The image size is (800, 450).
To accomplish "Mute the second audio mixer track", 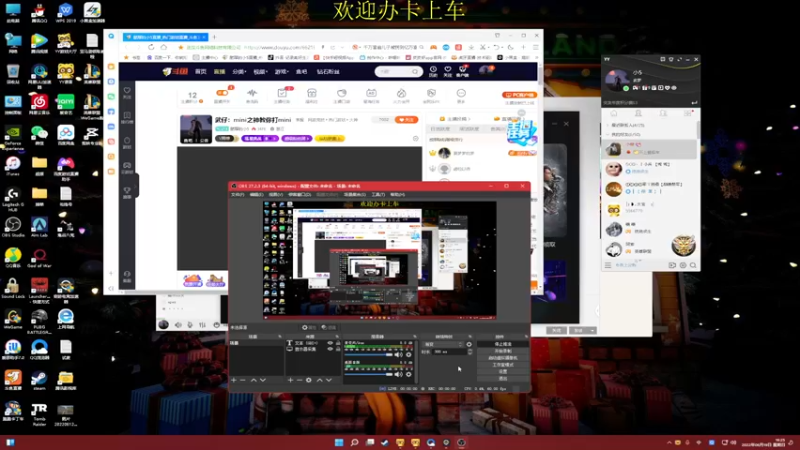I will [x=398, y=374].
